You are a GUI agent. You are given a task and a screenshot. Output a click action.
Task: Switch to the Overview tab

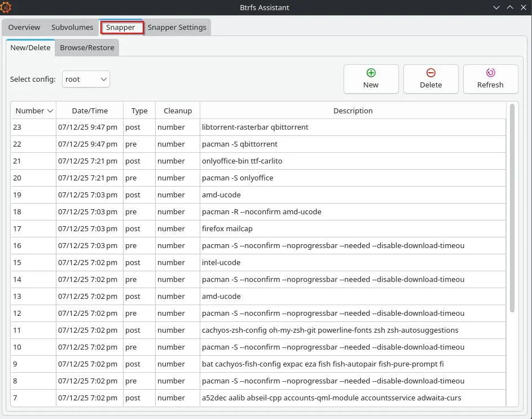(24, 28)
